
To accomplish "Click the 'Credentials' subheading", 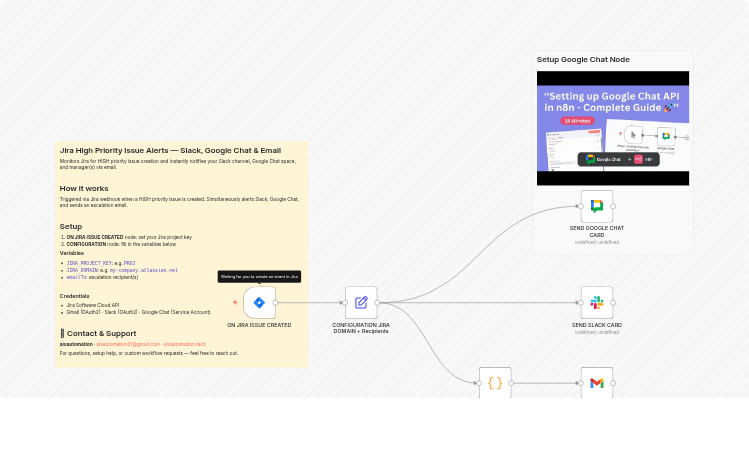I will [75, 296].
